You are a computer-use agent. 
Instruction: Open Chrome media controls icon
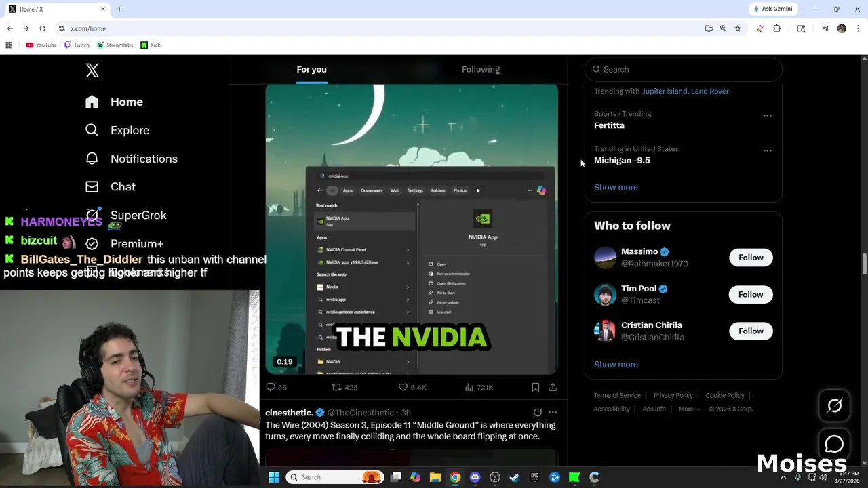click(x=825, y=28)
